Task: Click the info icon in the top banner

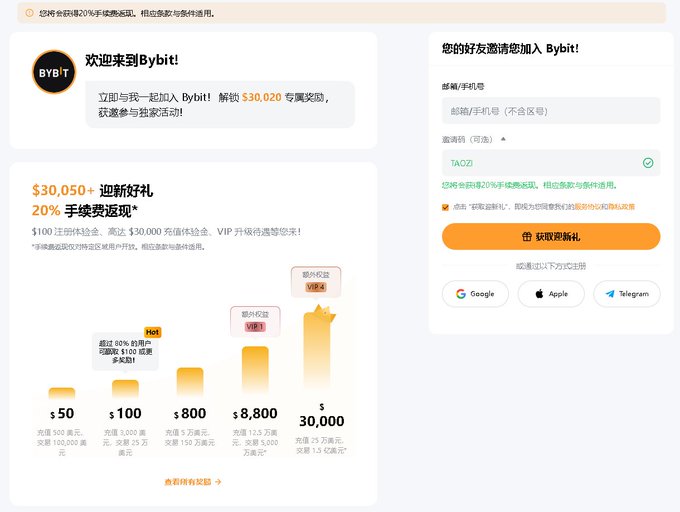Action: coord(29,13)
